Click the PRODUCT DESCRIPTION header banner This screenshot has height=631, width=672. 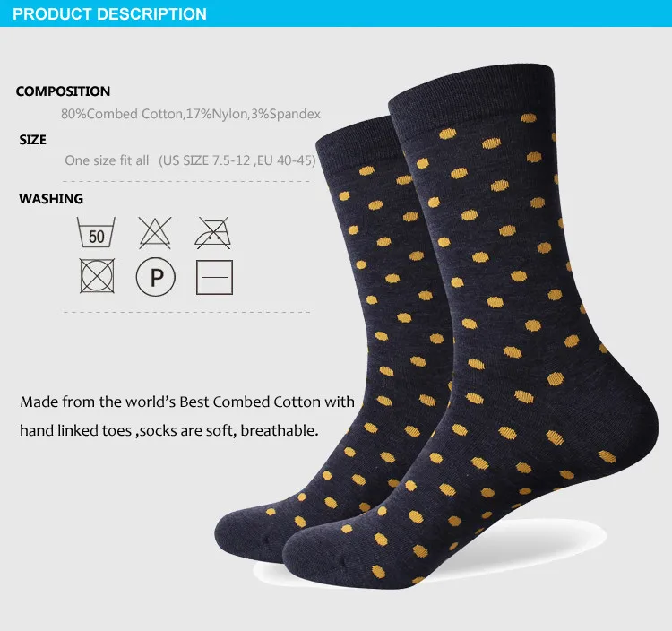pos(336,13)
